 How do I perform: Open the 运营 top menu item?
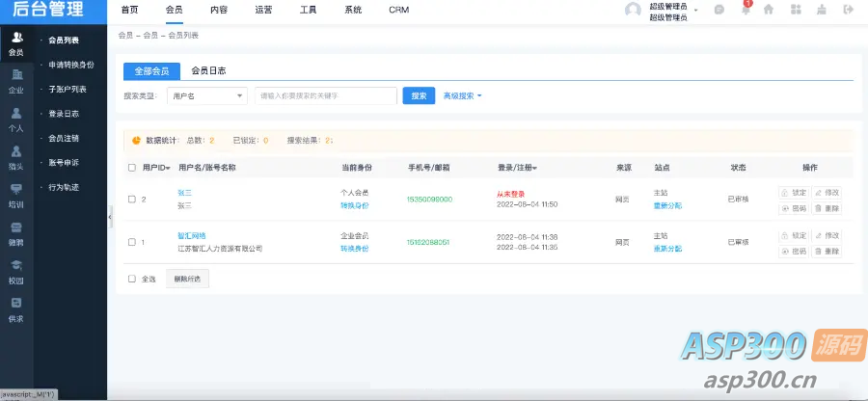[x=263, y=10]
